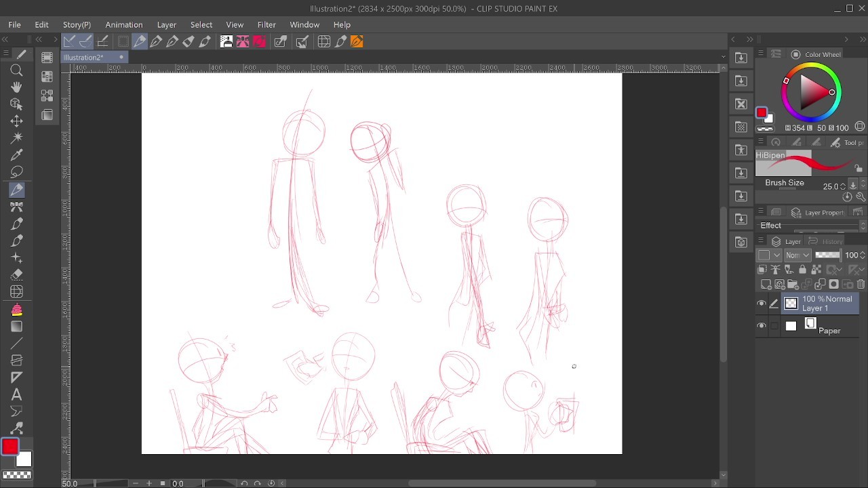The width and height of the screenshot is (868, 488).
Task: Select the Auto select magic wand tool
Action: [x=17, y=138]
